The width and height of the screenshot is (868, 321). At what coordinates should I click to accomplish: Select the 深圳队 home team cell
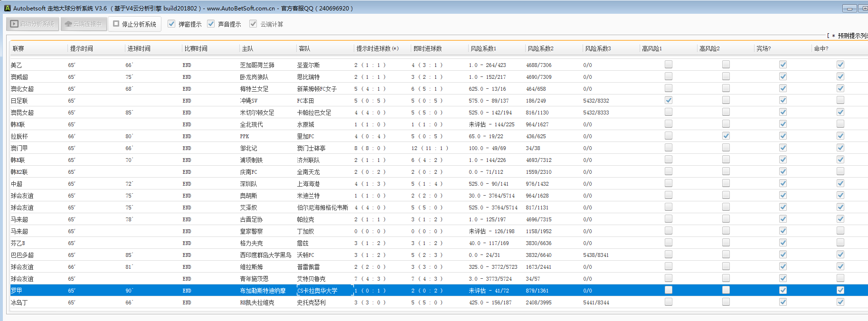tap(251, 184)
